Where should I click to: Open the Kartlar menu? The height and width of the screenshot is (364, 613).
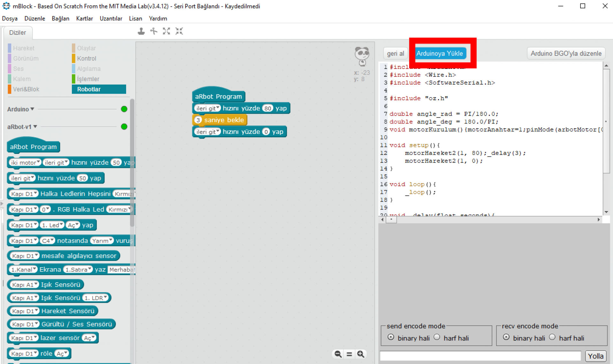click(84, 19)
